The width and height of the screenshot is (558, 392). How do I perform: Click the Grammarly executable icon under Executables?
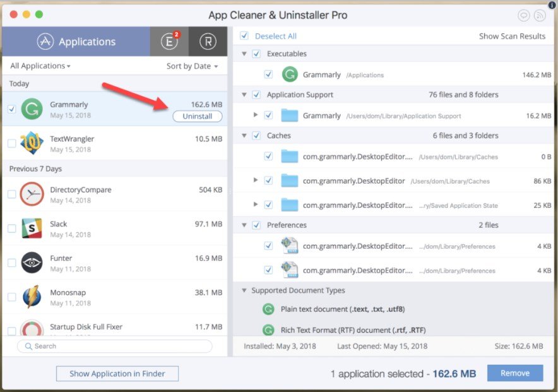(x=290, y=74)
